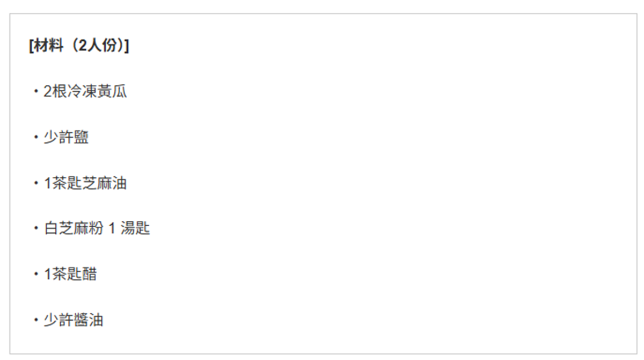Click the word 芝麻油 in the ingredient list
644x360 pixels.
pos(105,184)
